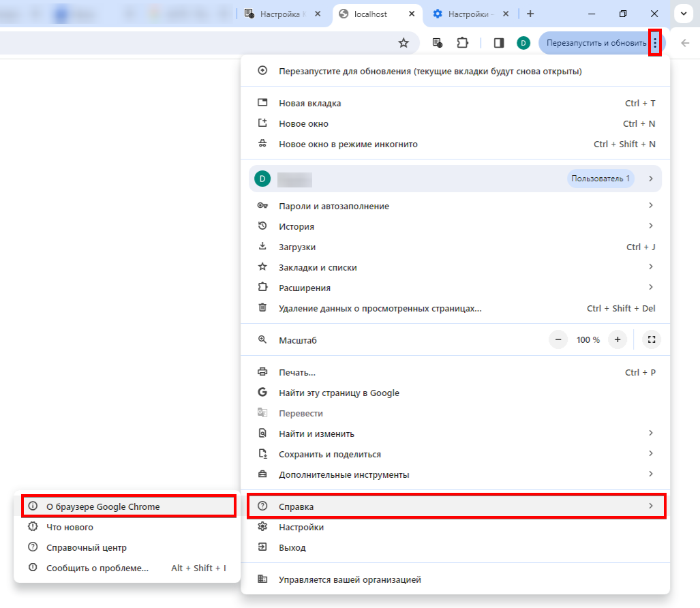
Task: Increase zoom with the plus button
Action: click(x=618, y=339)
